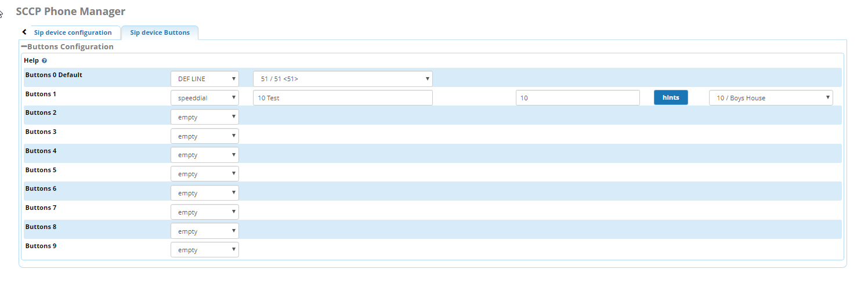Click the Help label text
Image resolution: width=868 pixels, height=287 pixels.
click(x=31, y=60)
